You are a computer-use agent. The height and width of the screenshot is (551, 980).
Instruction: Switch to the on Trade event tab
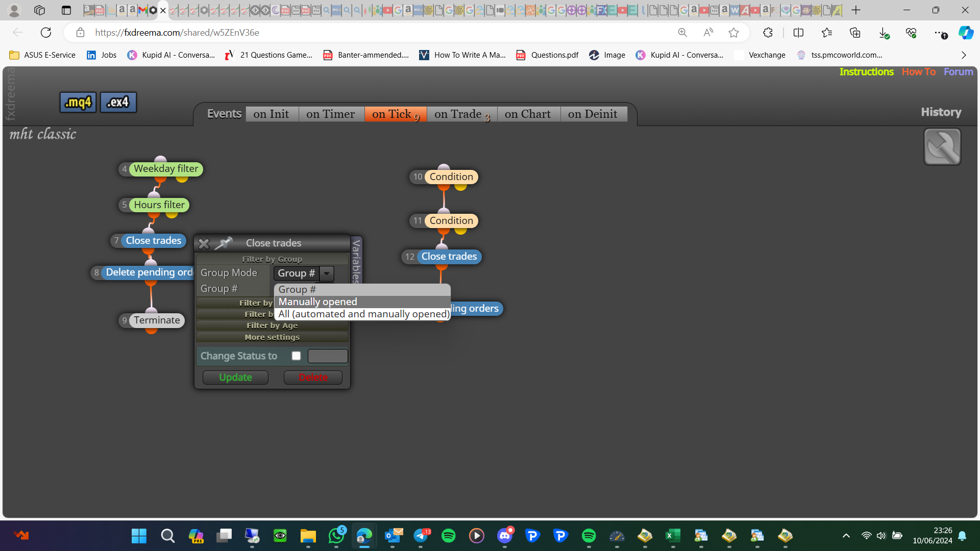click(461, 114)
